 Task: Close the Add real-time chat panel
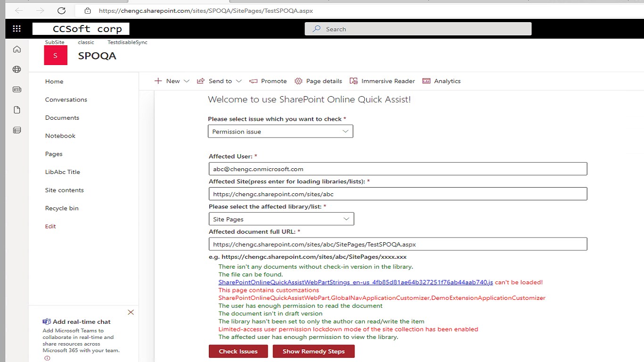click(131, 312)
